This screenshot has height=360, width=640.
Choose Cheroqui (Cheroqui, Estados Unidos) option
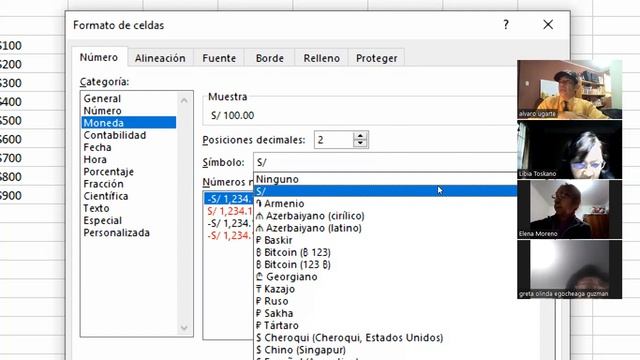pos(385,338)
